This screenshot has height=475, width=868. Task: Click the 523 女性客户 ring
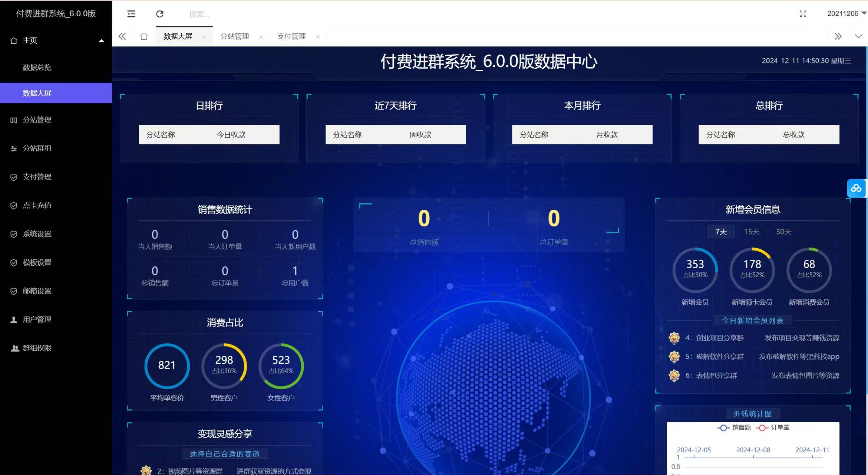281,366
